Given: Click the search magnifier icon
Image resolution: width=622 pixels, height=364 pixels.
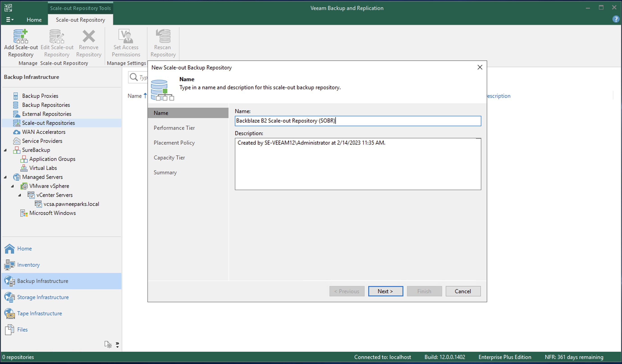Looking at the screenshot, I should (x=134, y=77).
